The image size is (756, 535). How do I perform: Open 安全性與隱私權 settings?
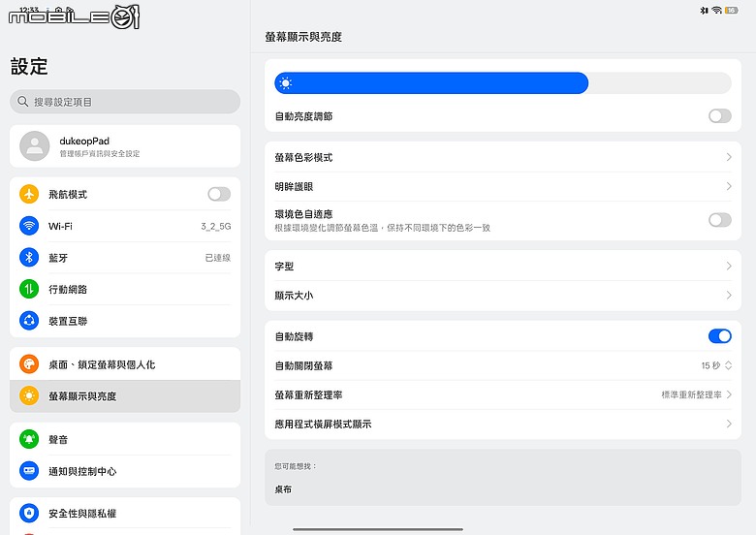pyautogui.click(x=125, y=513)
